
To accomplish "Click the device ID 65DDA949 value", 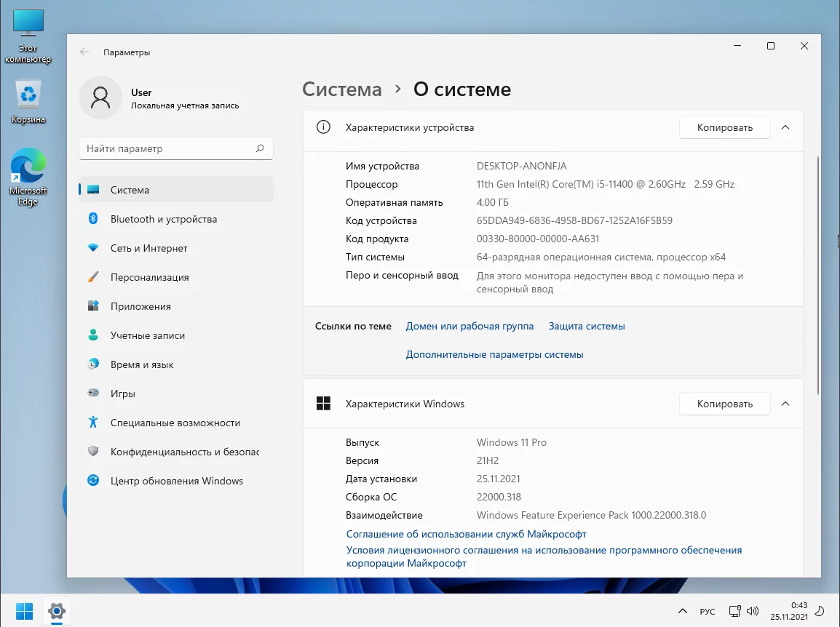I will click(x=574, y=220).
